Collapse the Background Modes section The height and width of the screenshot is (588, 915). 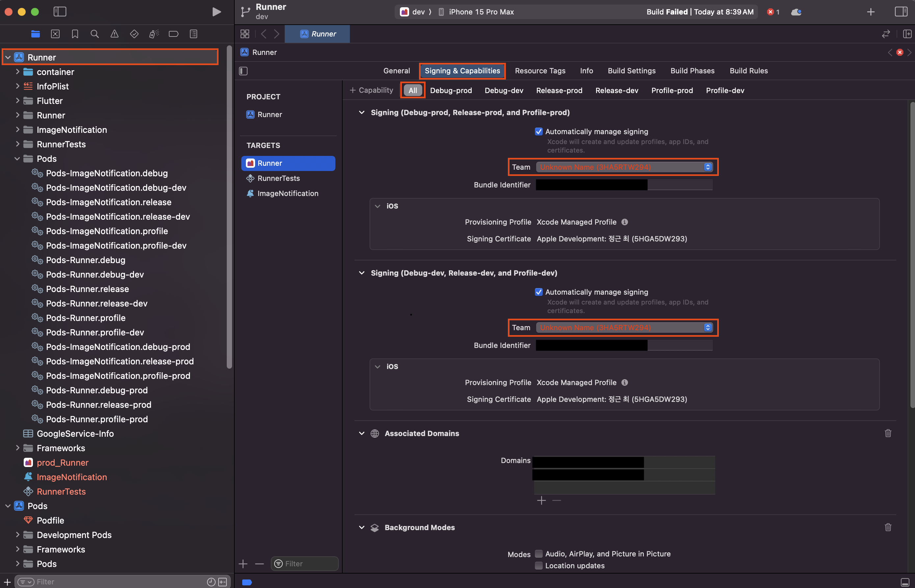pyautogui.click(x=361, y=527)
